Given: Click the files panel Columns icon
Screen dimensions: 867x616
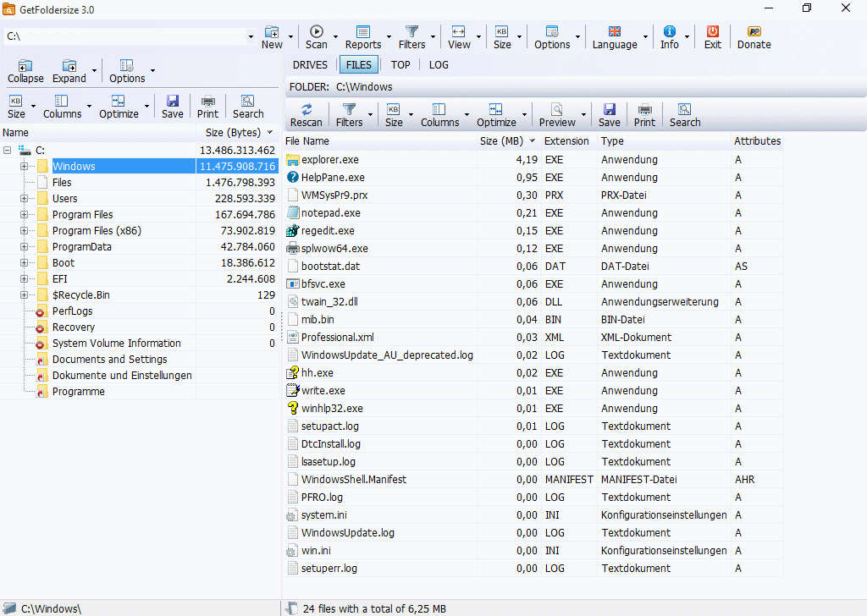Looking at the screenshot, I should pos(439,109).
